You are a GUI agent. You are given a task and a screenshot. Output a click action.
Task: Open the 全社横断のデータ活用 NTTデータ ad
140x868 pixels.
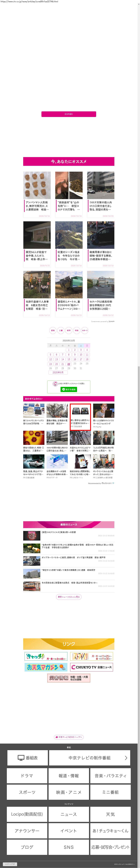(x=57, y=467)
